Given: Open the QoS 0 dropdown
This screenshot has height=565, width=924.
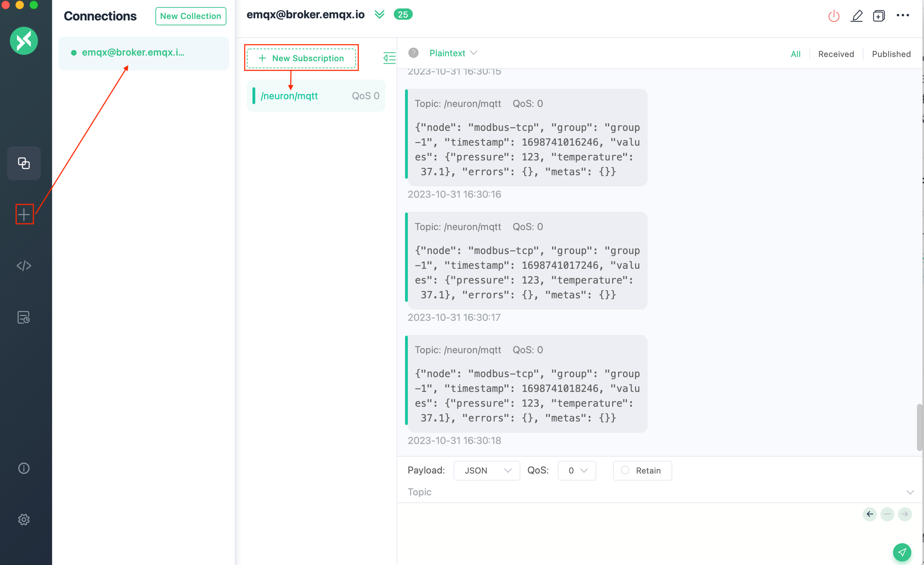Looking at the screenshot, I should click(576, 470).
